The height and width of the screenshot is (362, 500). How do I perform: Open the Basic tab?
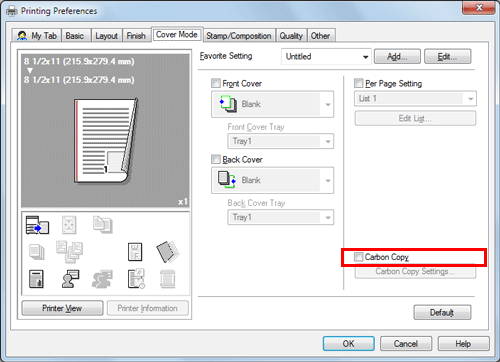pos(75,36)
